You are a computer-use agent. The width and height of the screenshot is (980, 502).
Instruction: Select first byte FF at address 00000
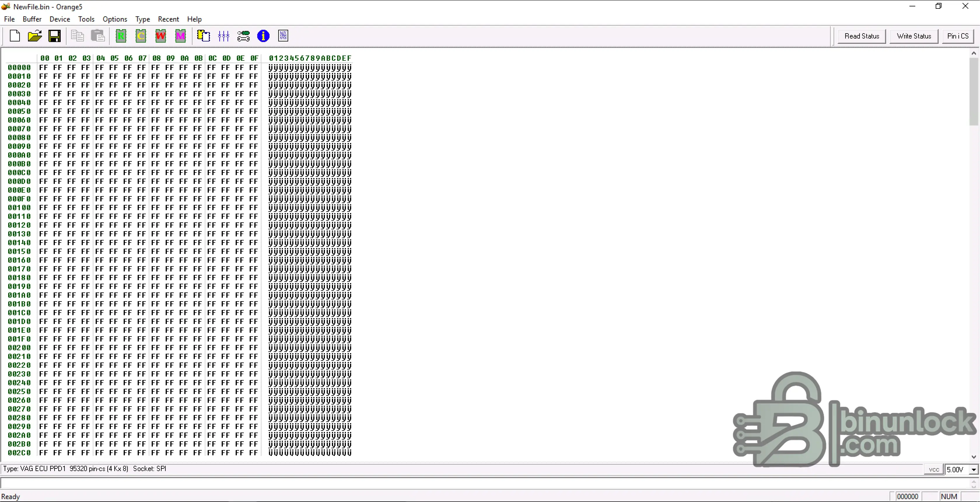click(x=44, y=67)
